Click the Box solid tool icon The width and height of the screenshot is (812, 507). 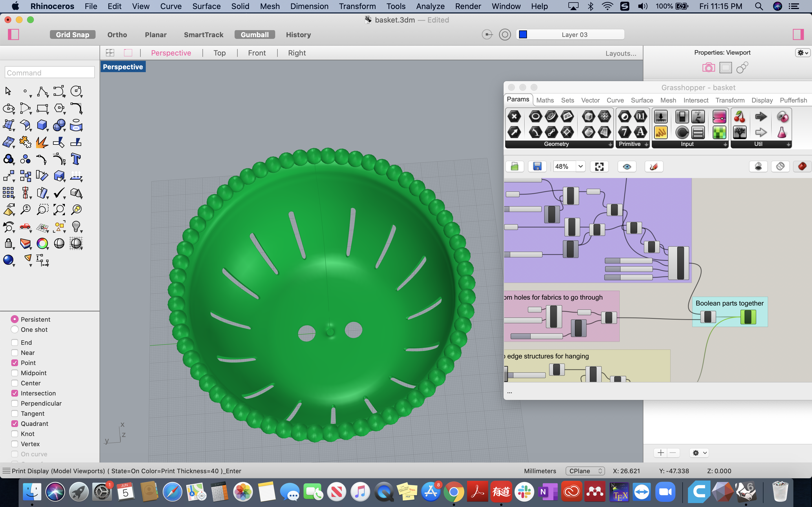click(x=42, y=125)
